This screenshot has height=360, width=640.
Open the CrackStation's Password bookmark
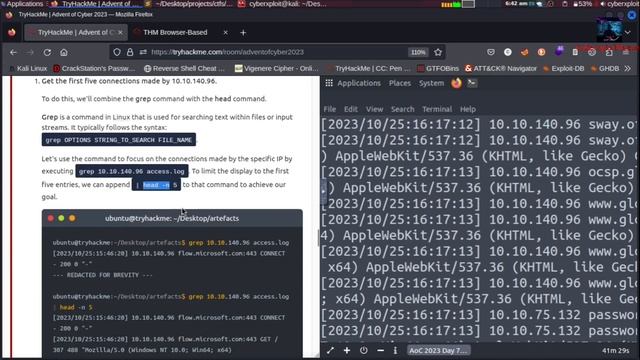[x=94, y=68]
